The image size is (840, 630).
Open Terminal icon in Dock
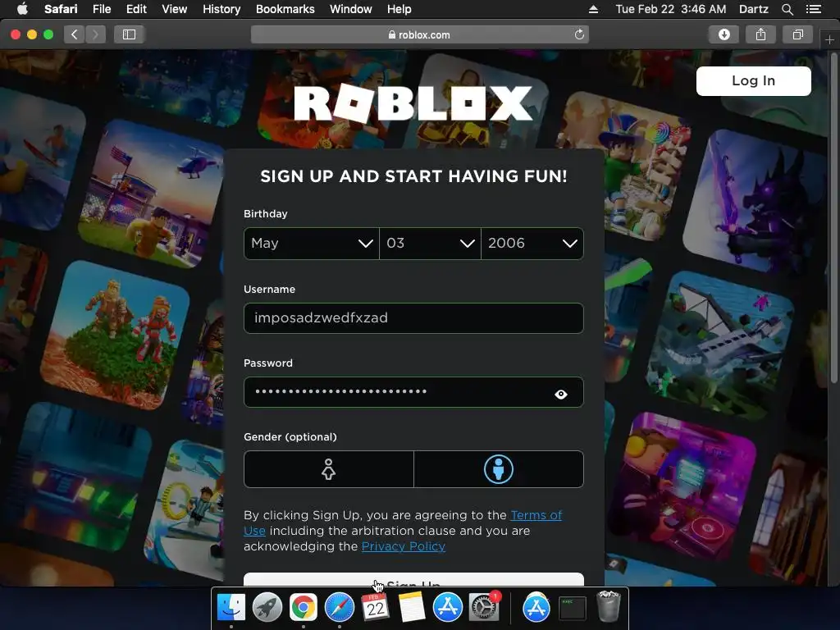pos(572,608)
